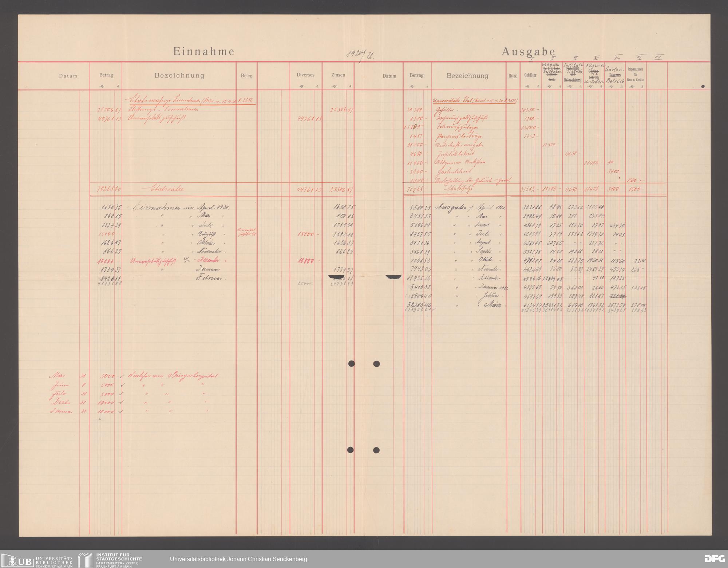728x568 pixels.
Task: Click the Ausgabe heading
Action: [529, 52]
